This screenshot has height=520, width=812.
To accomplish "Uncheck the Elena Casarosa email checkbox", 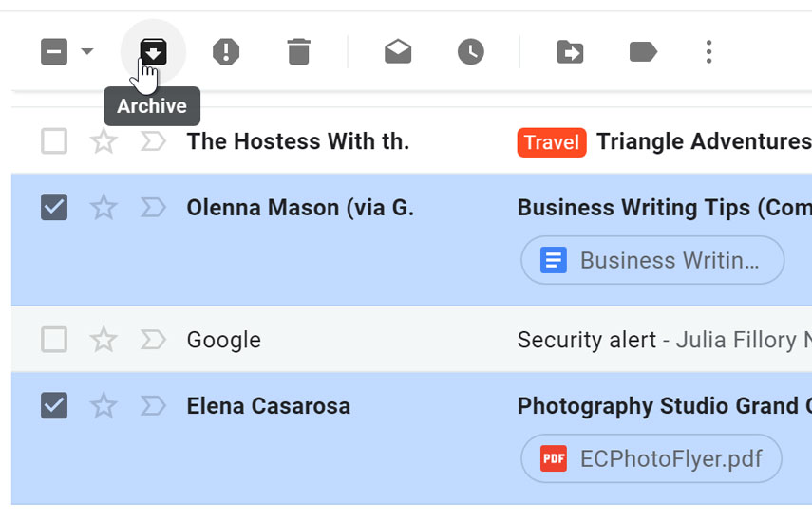I will tap(54, 405).
